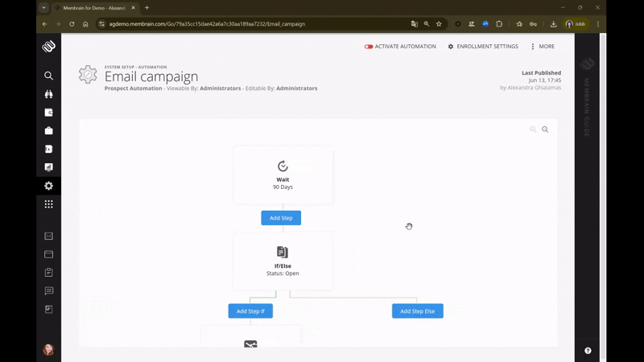
Task: Open the chat messages sidebar icon
Action: click(x=48, y=291)
